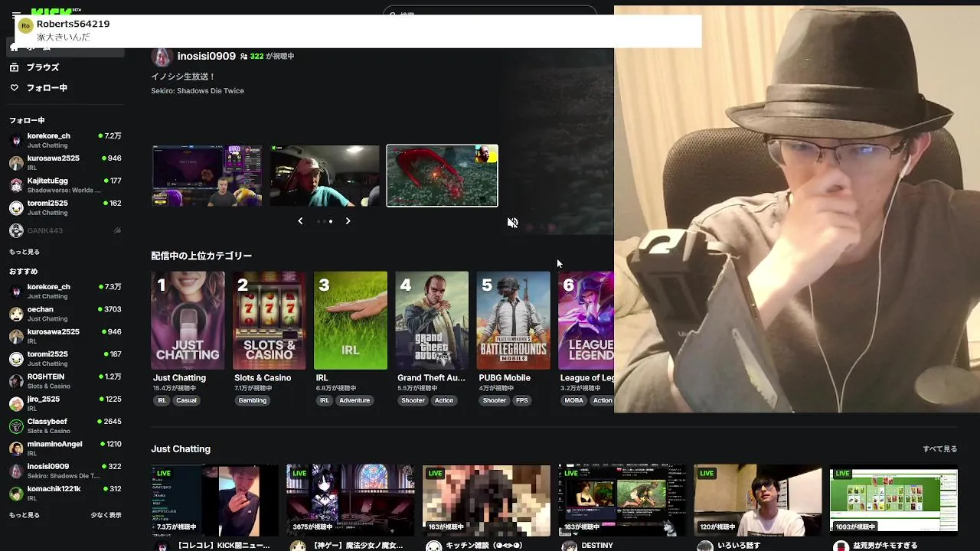Screen dimensions: 980x551
Task: Open キッチン雑談 live stream thumbnail
Action: pos(486,500)
